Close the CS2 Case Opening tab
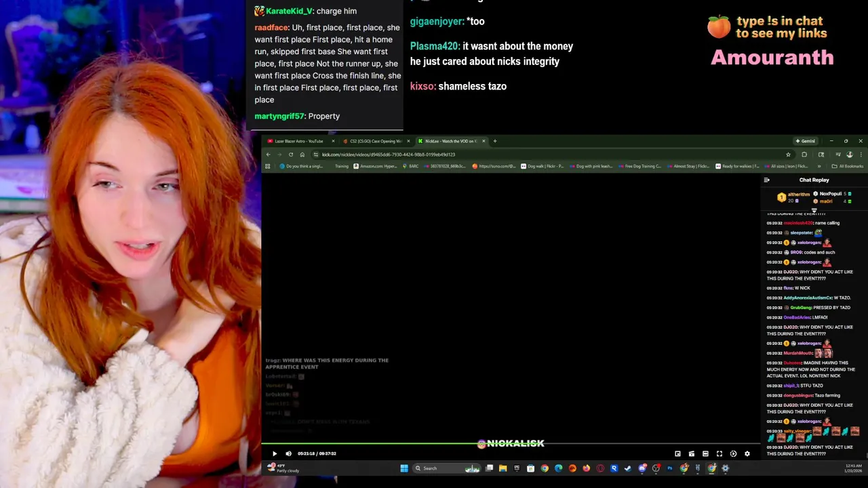The image size is (868, 488). 408,141
